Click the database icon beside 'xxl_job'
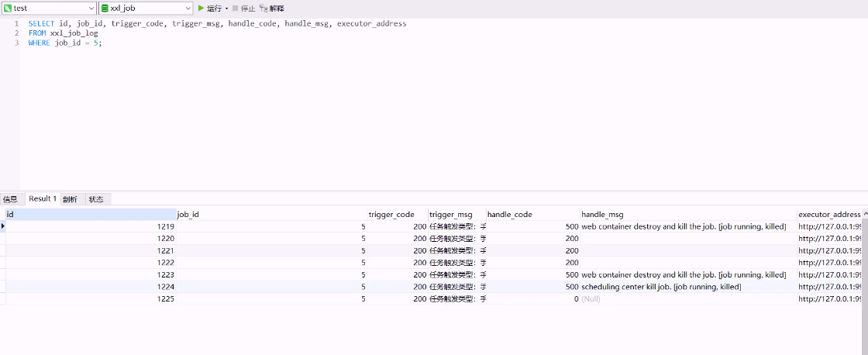Screen dimensions: 868x355 point(105,9)
